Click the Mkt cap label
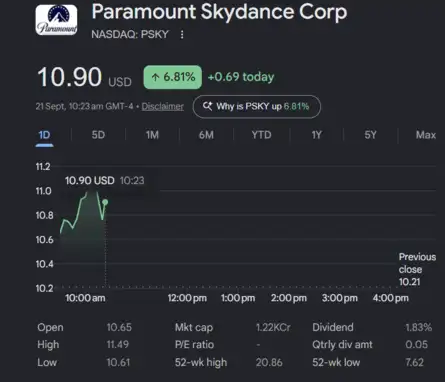 (194, 327)
